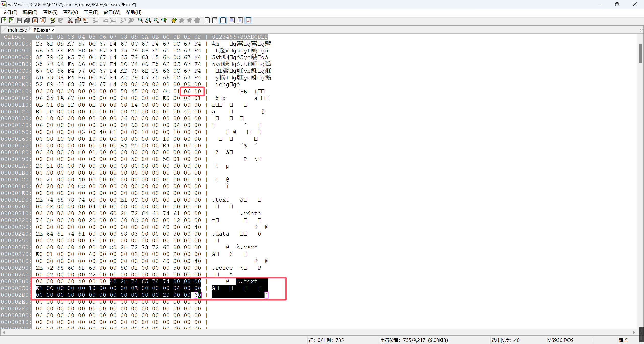The height and width of the screenshot is (344, 644).
Task: Open the 查找(S) menu
Action: [x=50, y=12]
